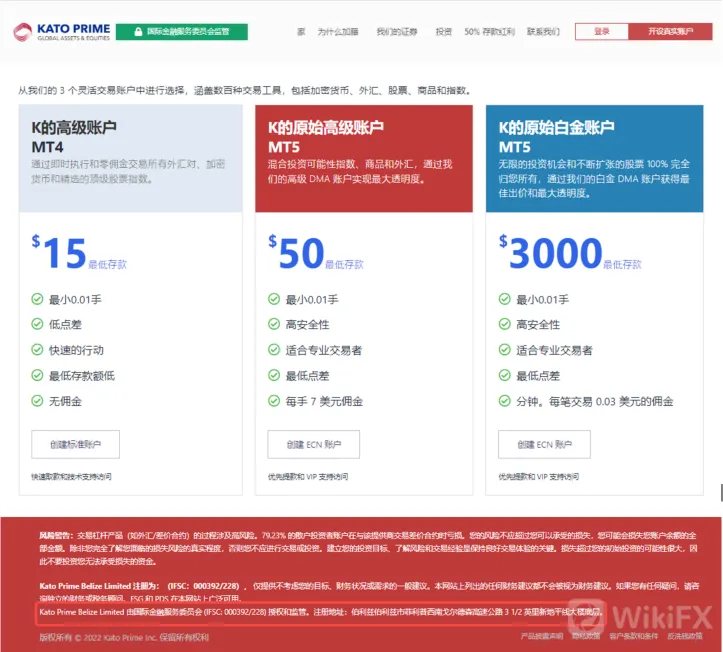723x652 pixels.
Task: Click the Kato Prime logo
Action: 62,32
